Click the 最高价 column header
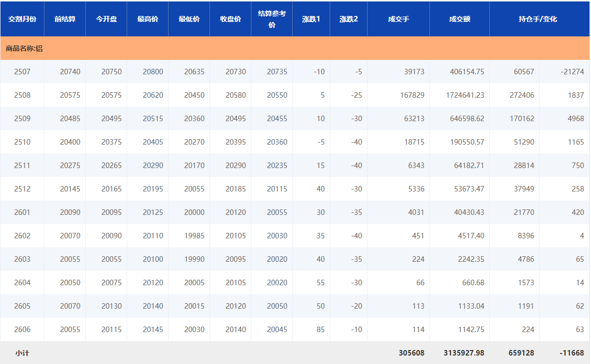Image resolution: width=591 pixels, height=364 pixels. coord(148,19)
